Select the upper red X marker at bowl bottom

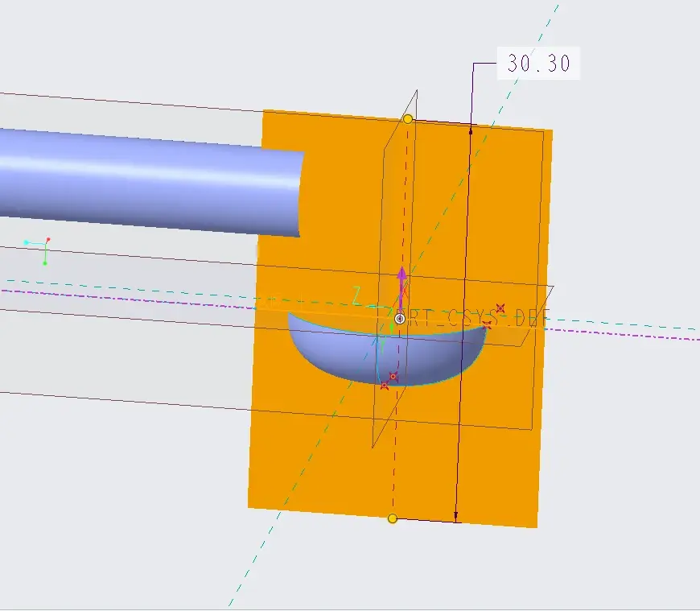pos(393,377)
